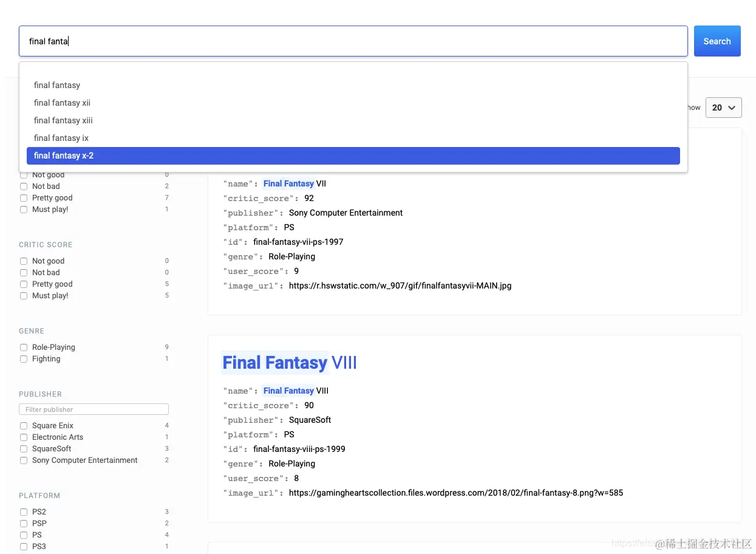Click the name value "Final Fantasy VIII"

pos(296,391)
